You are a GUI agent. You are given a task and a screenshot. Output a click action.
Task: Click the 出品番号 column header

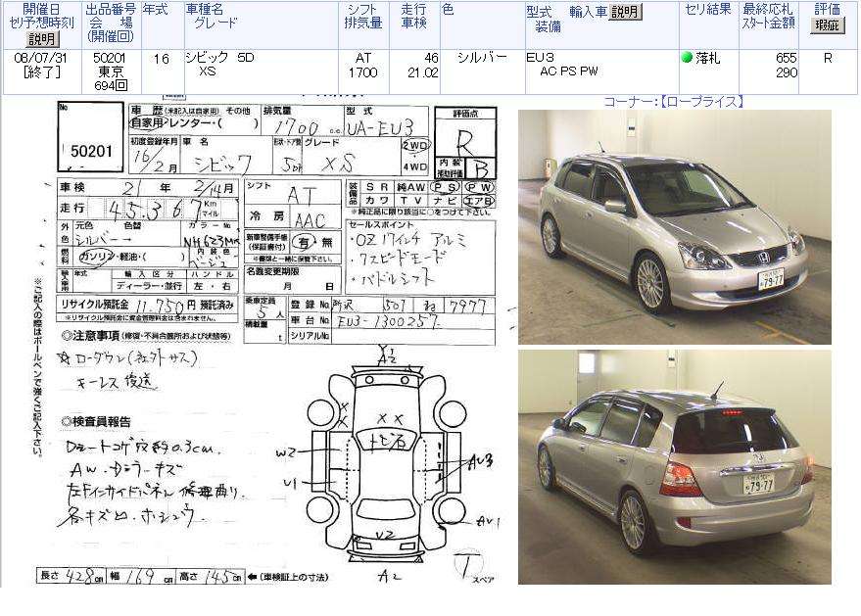[x=111, y=10]
